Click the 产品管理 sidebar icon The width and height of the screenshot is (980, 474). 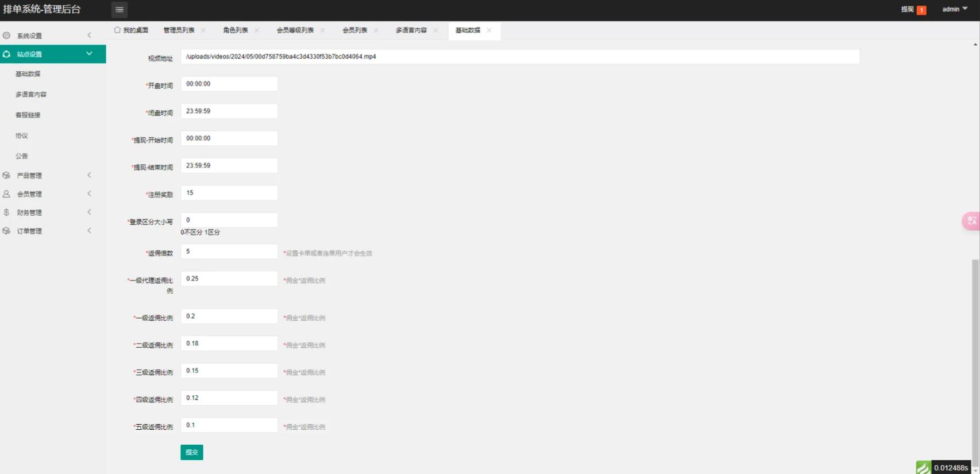(6, 176)
